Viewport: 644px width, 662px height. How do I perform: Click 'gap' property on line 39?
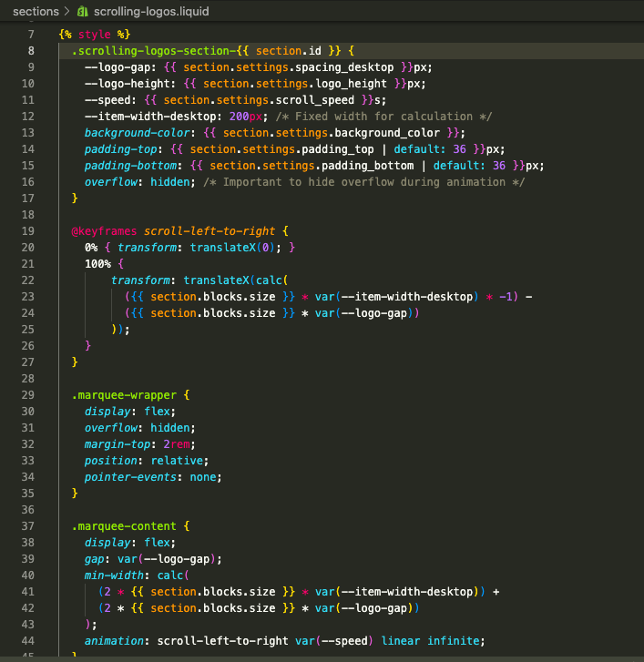coord(95,559)
